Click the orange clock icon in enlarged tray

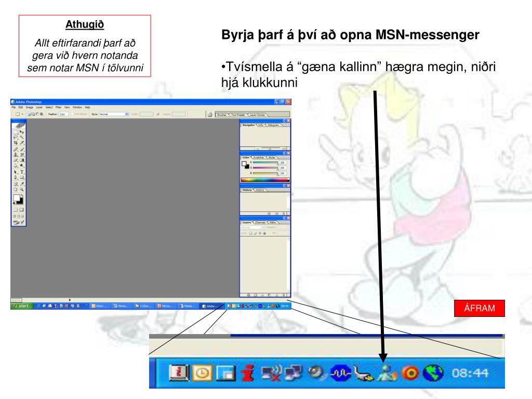[x=202, y=373]
